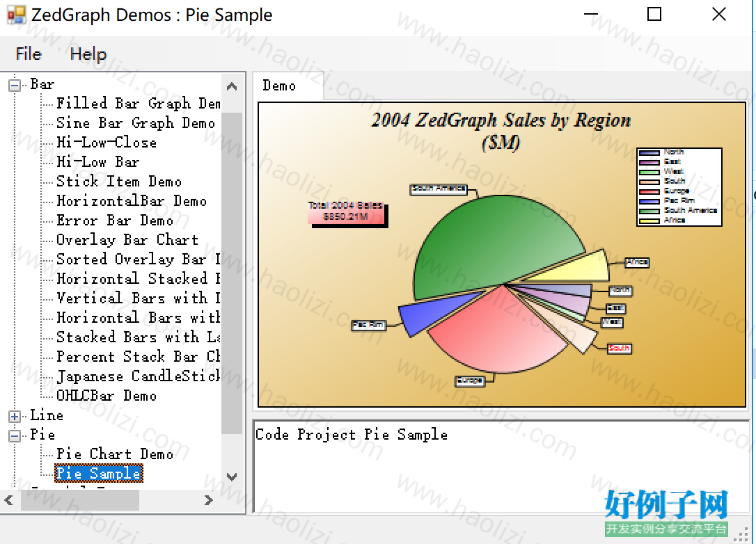This screenshot has height=544, width=756.
Task: Select the Pie Sample item
Action: click(x=99, y=473)
